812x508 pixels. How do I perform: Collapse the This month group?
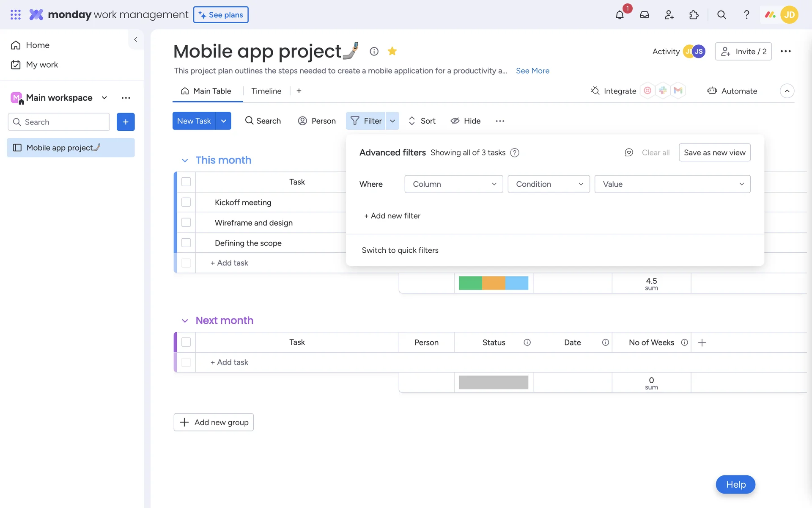click(x=185, y=160)
